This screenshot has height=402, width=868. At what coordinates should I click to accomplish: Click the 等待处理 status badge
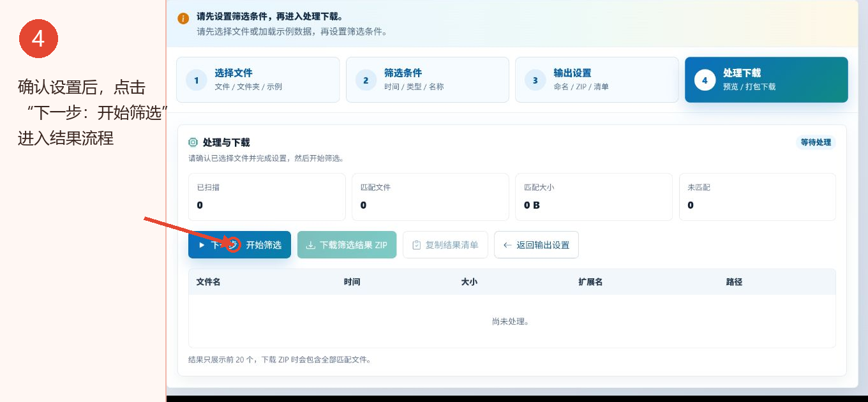point(816,142)
